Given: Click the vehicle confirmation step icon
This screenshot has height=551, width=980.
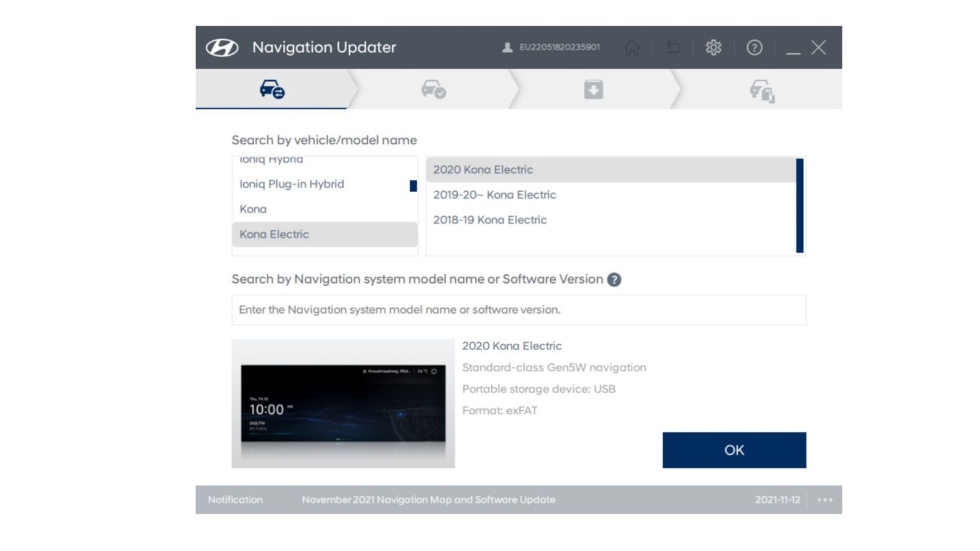Looking at the screenshot, I should tap(434, 89).
